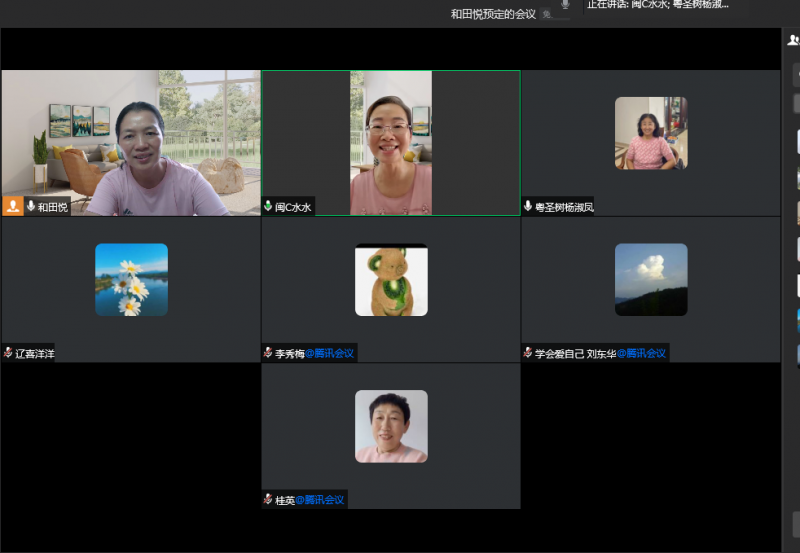Viewport: 800px width, 553px height.
Task: Click microphone icon next to 和田悦 name
Action: (x=31, y=206)
